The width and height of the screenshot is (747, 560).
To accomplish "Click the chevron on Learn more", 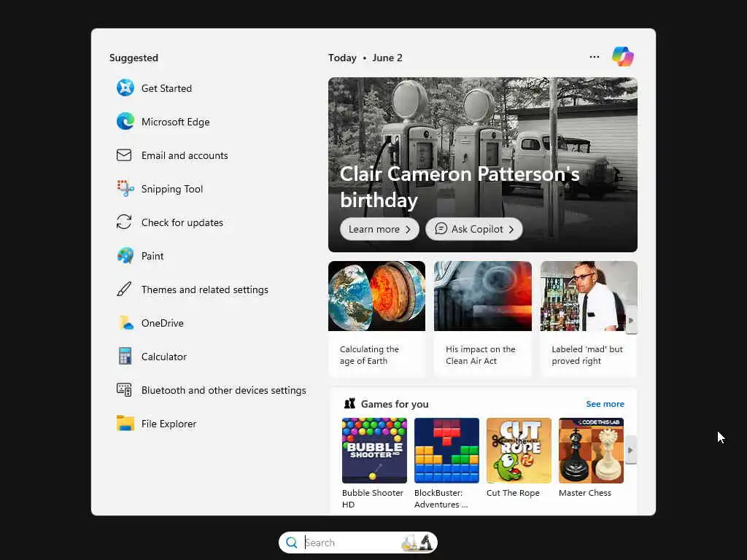I will (x=408, y=230).
